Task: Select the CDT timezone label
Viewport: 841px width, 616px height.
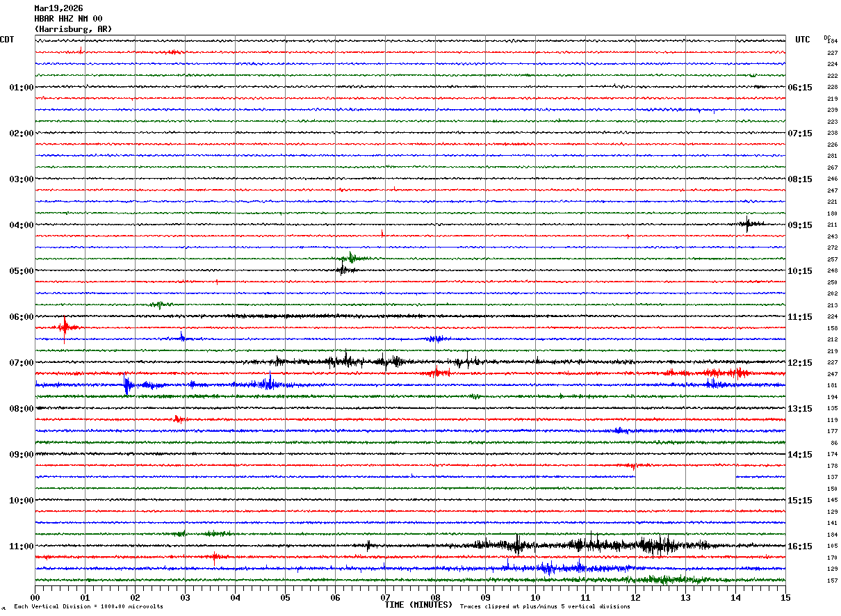Action: tap(7, 40)
